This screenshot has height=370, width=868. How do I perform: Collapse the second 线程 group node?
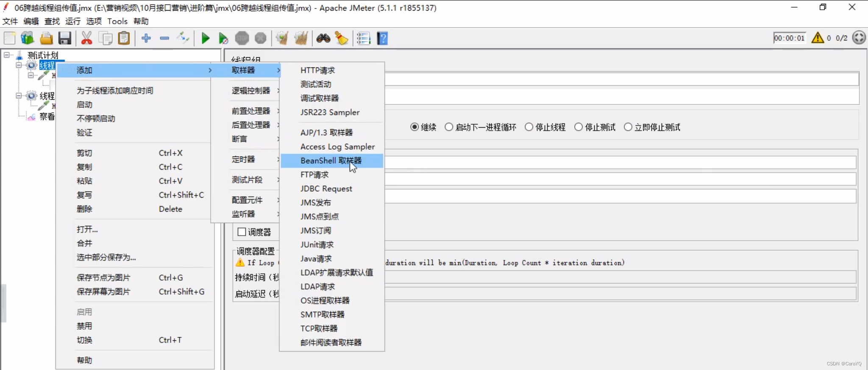click(x=19, y=96)
